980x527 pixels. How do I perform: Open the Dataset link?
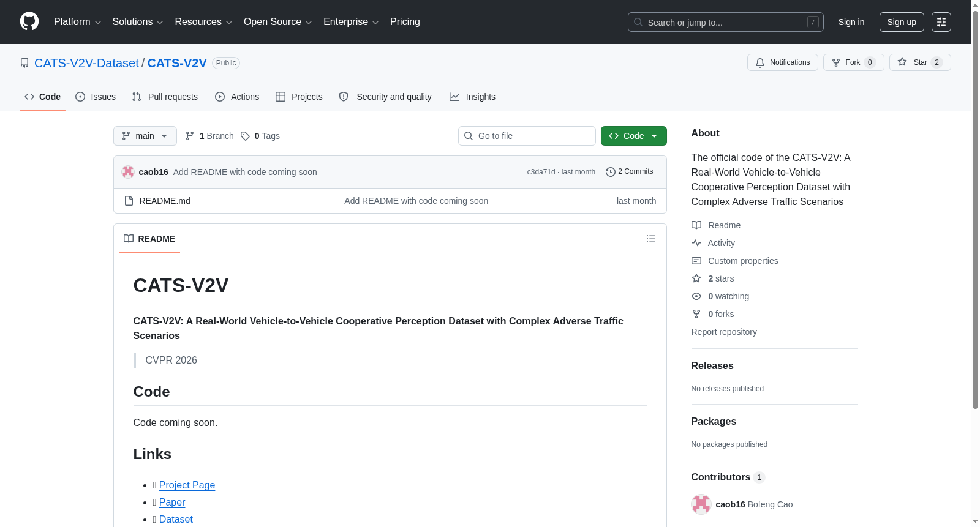pyautogui.click(x=176, y=519)
